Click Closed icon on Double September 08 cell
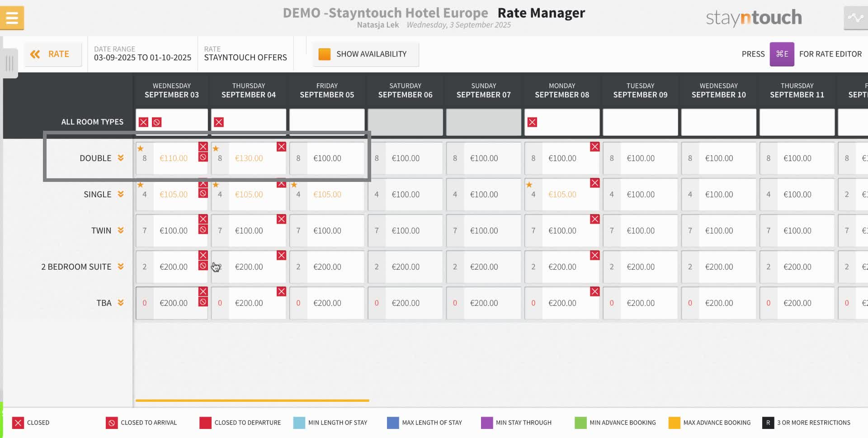 tap(595, 147)
